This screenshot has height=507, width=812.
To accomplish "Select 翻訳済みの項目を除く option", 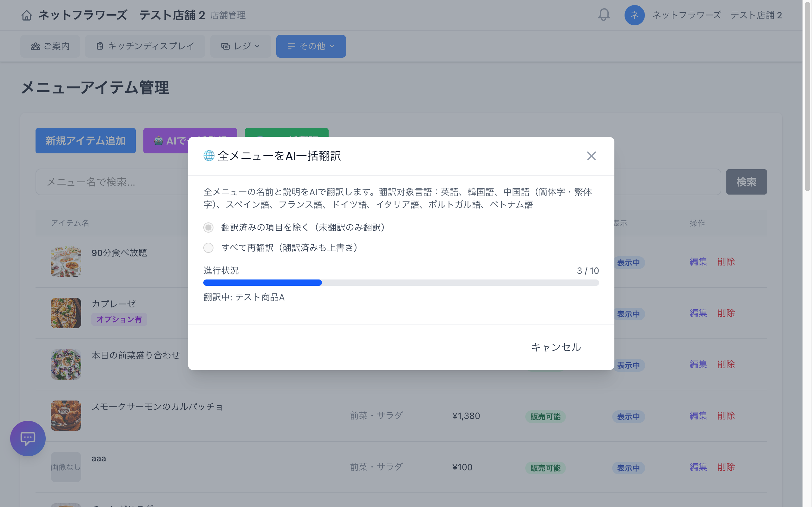I will click(x=208, y=227).
